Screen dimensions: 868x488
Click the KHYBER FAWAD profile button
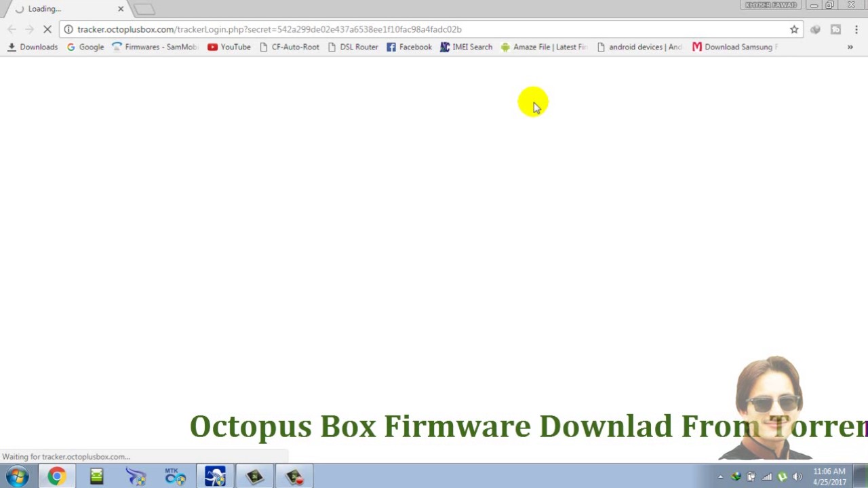(x=770, y=5)
